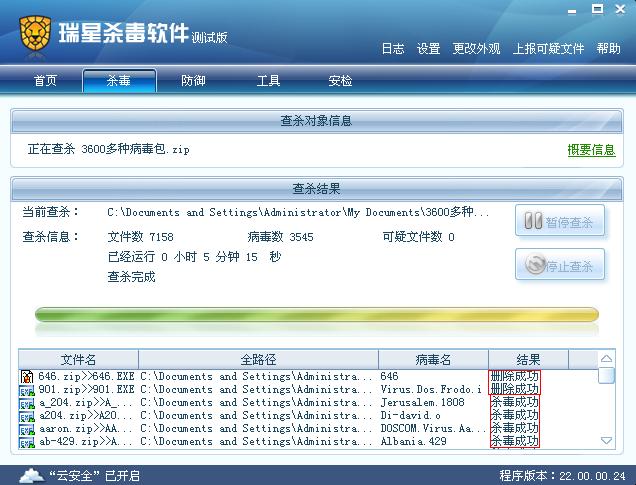The width and height of the screenshot is (636, 485).
Task: Click 上报可疑文件 to report suspicious file
Action: click(x=548, y=49)
